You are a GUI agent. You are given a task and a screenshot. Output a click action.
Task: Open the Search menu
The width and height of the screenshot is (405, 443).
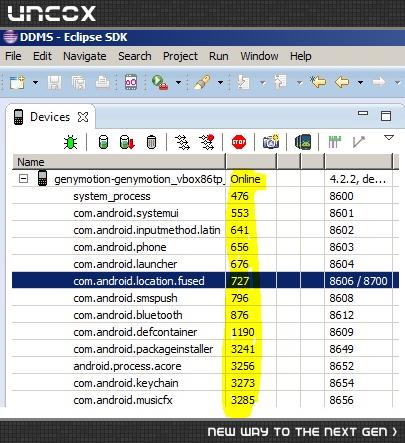[135, 56]
